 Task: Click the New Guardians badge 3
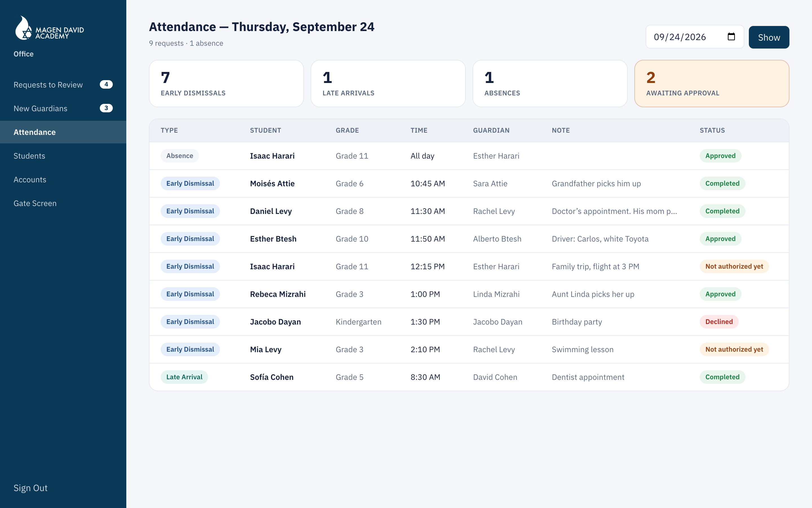pos(106,108)
